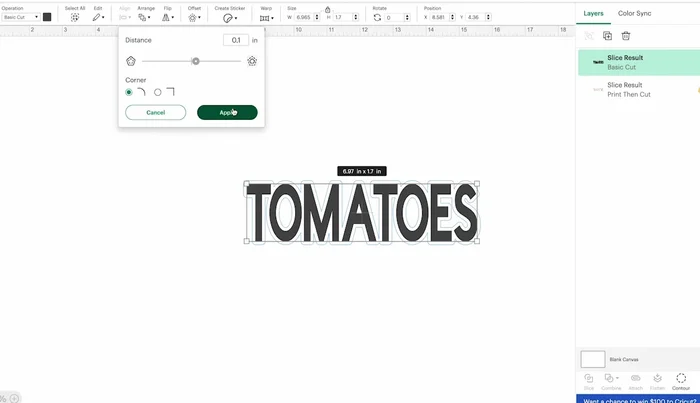Open the Create Sticker dropdown

coord(230,18)
